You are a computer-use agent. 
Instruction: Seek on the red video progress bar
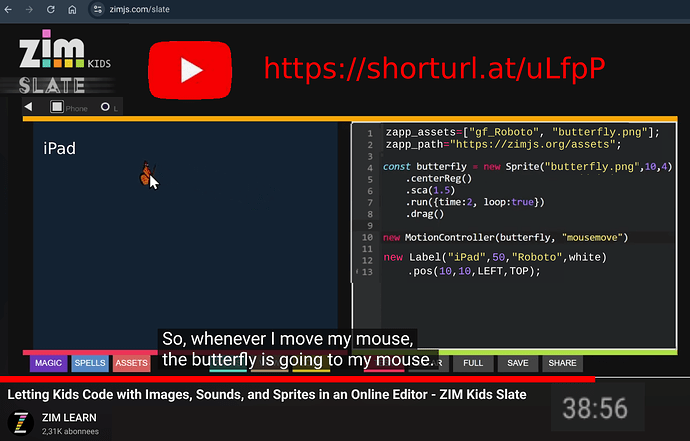pos(297,379)
